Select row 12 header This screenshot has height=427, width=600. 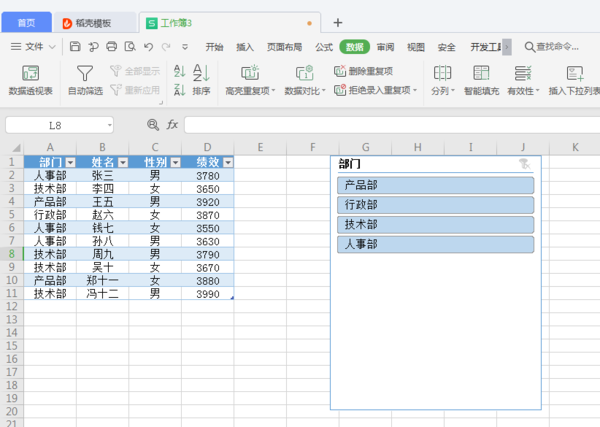(x=12, y=306)
